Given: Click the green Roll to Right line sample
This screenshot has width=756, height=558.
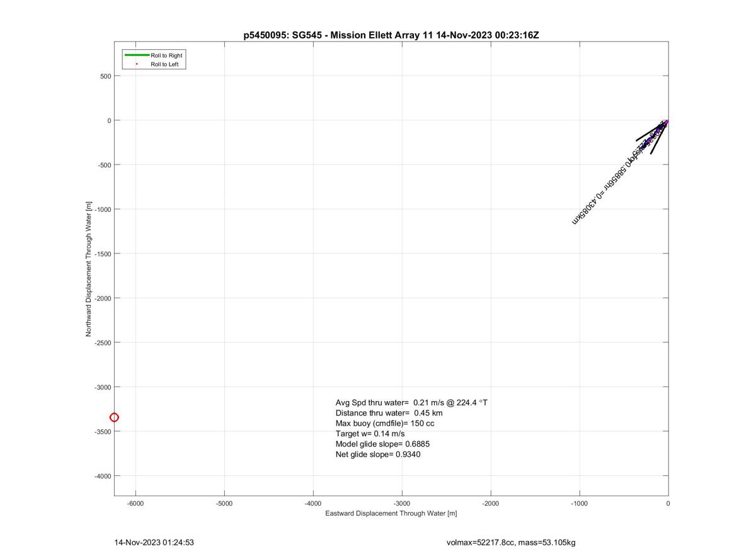Looking at the screenshot, I should click(x=137, y=55).
